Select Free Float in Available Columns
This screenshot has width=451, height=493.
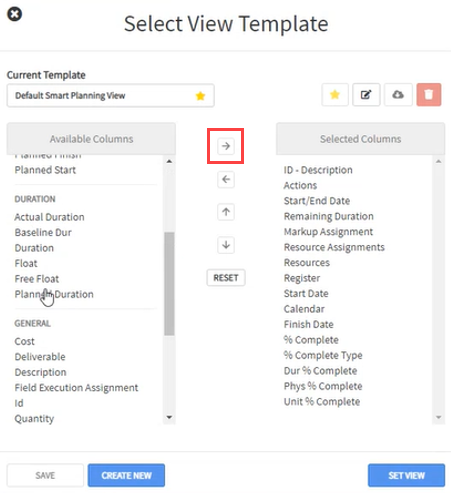point(37,279)
